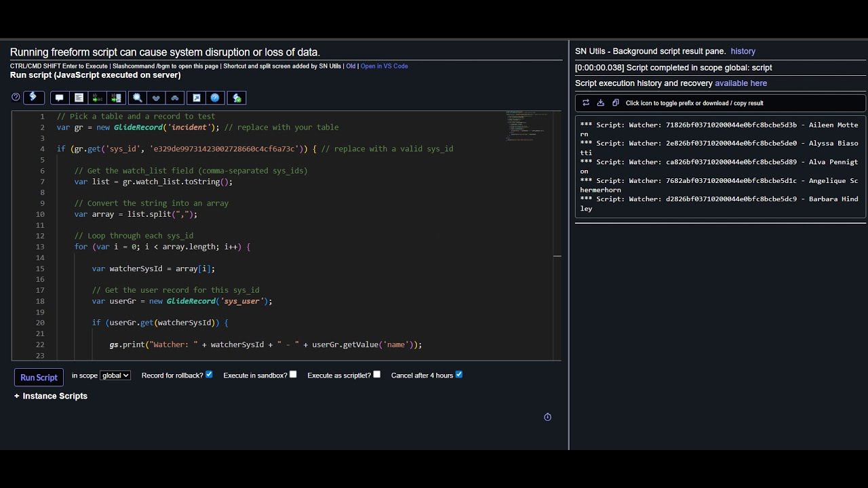The image size is (868, 488).
Task: Click the replace icon in editor toolbar
Action: click(x=98, y=98)
